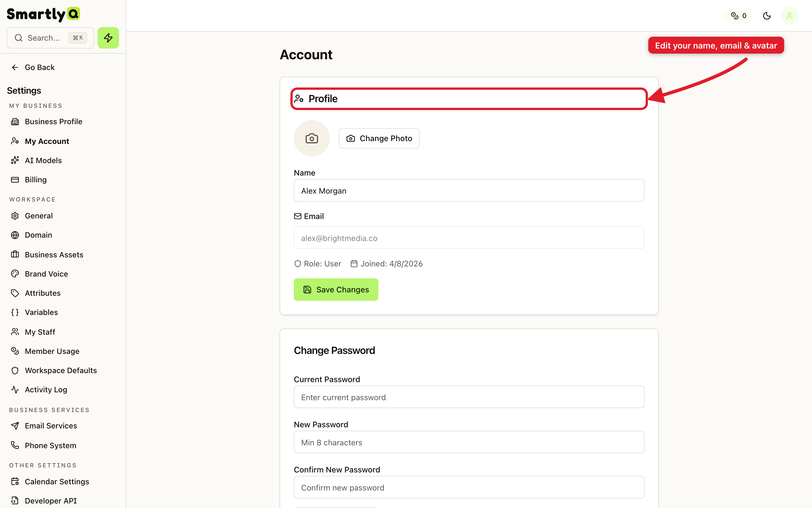Click the Developer API file icon
This screenshot has width=812, height=508.
[x=15, y=501]
